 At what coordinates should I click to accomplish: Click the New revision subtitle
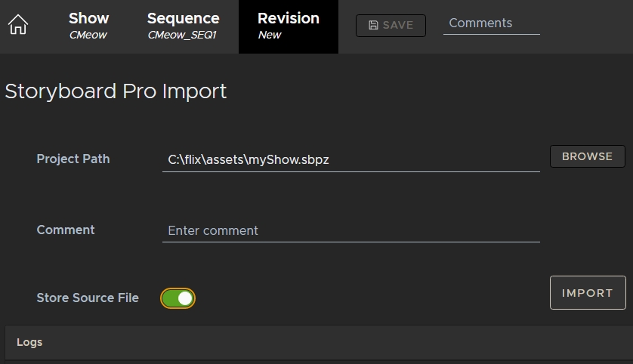[x=270, y=35]
